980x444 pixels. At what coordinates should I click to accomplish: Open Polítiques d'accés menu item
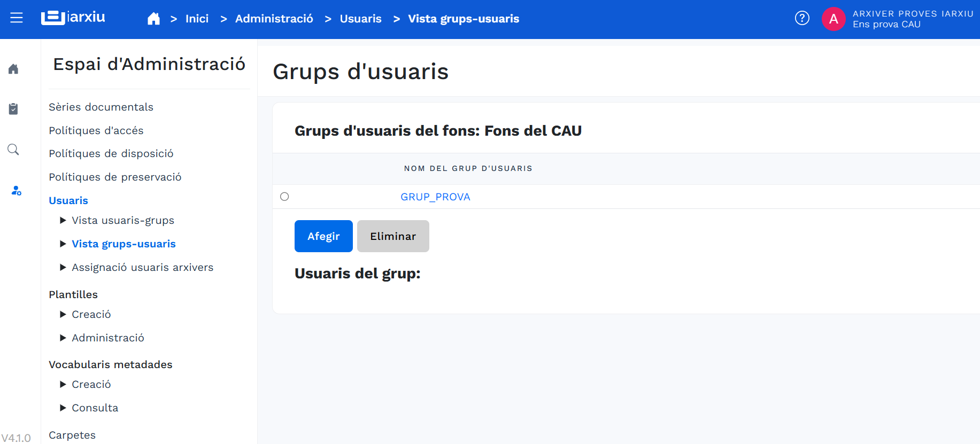96,130
